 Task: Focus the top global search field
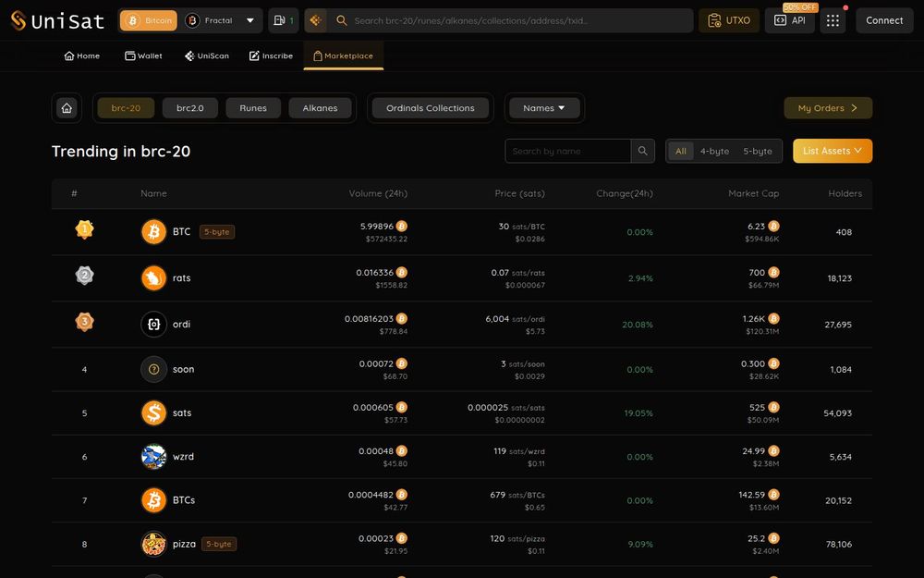coord(510,20)
